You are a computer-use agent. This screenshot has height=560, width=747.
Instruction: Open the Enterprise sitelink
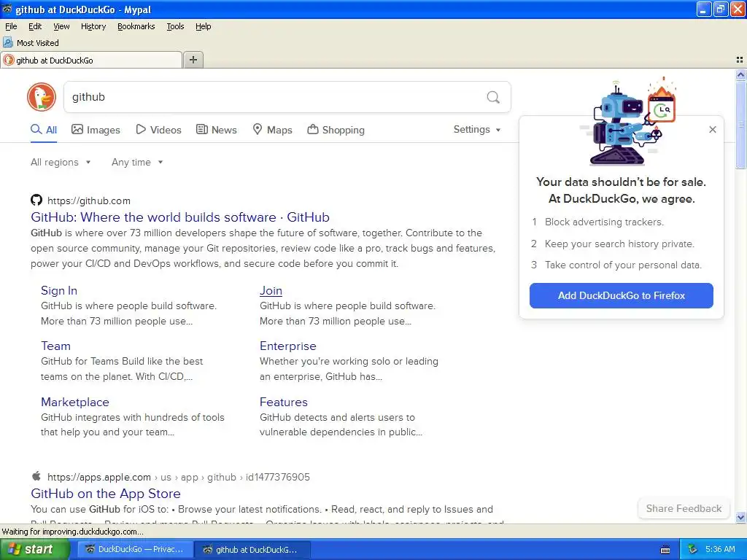click(287, 346)
